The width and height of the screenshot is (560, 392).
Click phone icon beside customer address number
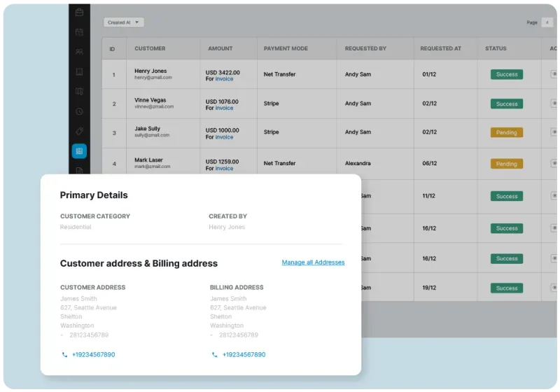[64, 355]
